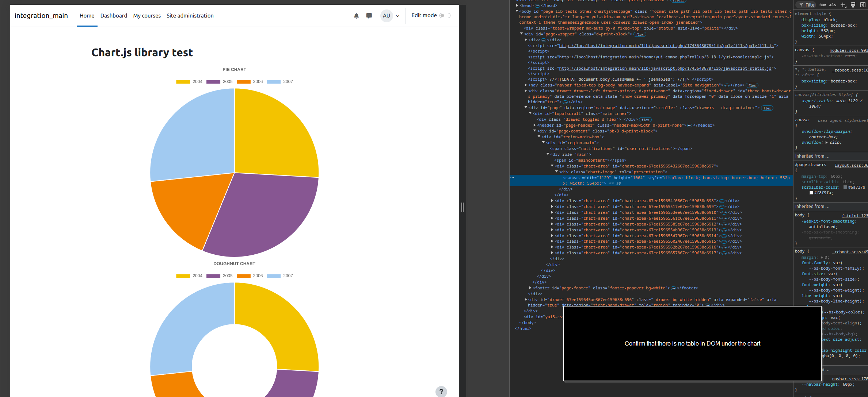Open yui-moodlesimple.js script link
This screenshot has height=397, width=868.
pos(664,57)
